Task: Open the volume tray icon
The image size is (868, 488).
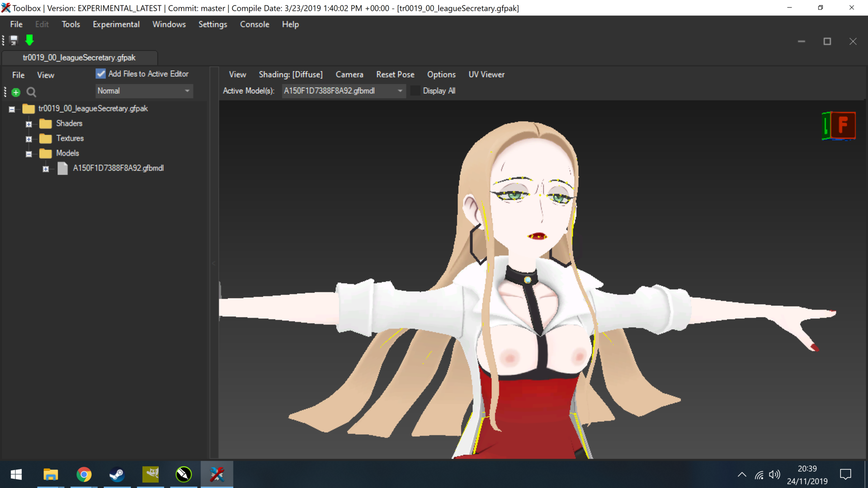Action: click(774, 474)
